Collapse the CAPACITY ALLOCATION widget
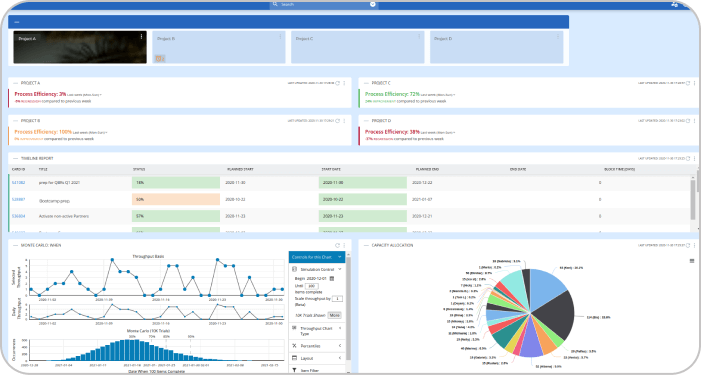The height and width of the screenshot is (375, 701). tap(366, 245)
